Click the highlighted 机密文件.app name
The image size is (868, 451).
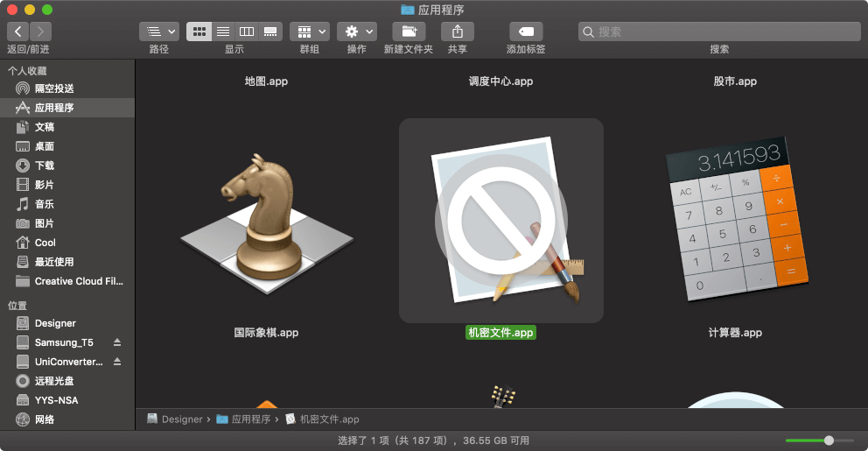point(501,333)
